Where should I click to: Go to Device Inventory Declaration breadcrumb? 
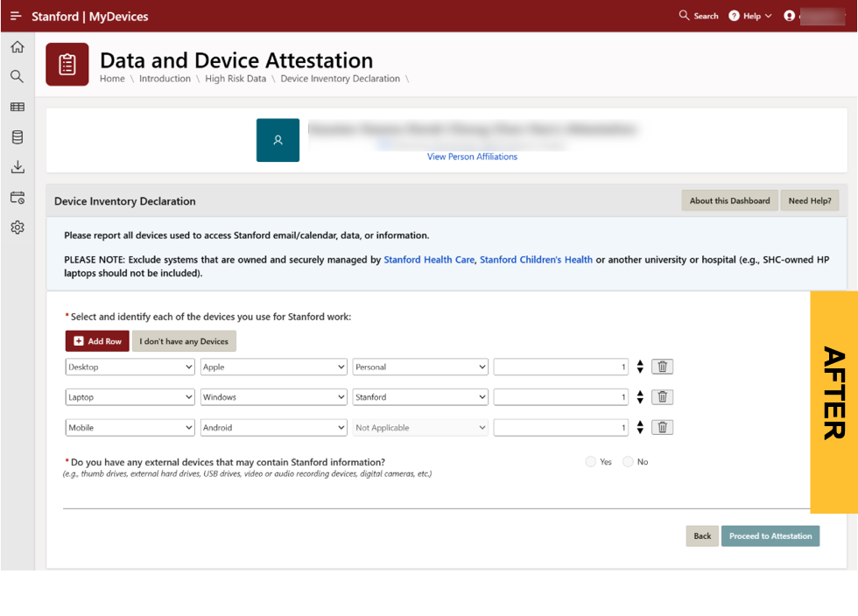point(340,79)
